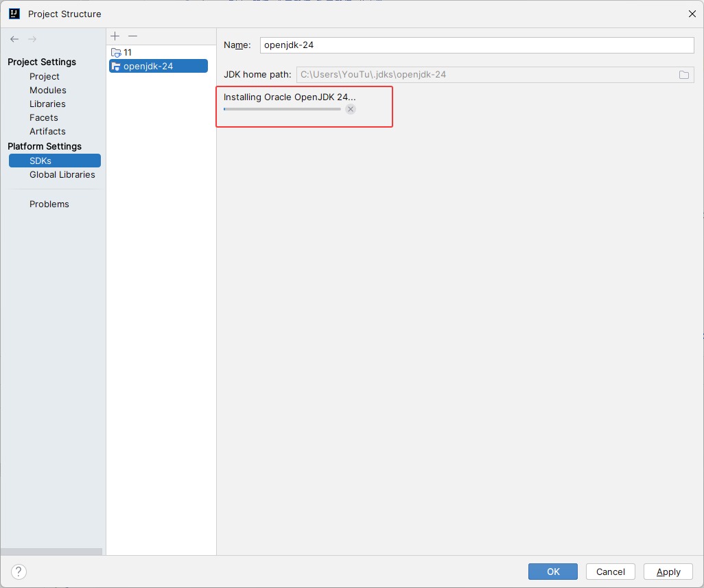Screen dimensions: 704x588
Task: Select SDKs under Platform Settings
Action: tap(55, 161)
